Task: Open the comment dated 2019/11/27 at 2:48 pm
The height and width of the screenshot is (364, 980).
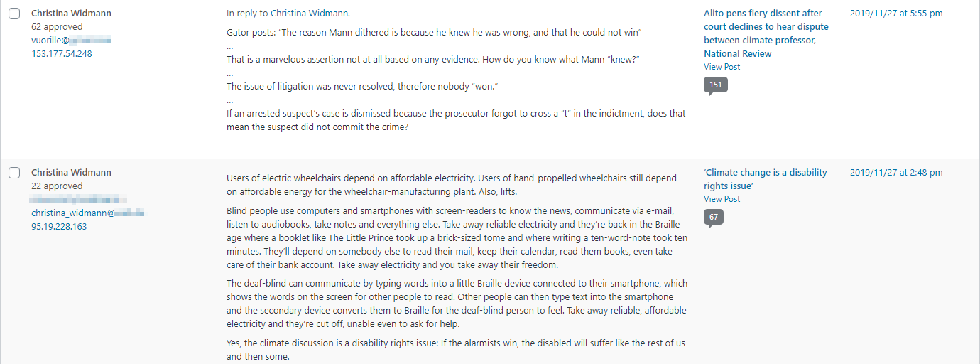Action: 896,172
